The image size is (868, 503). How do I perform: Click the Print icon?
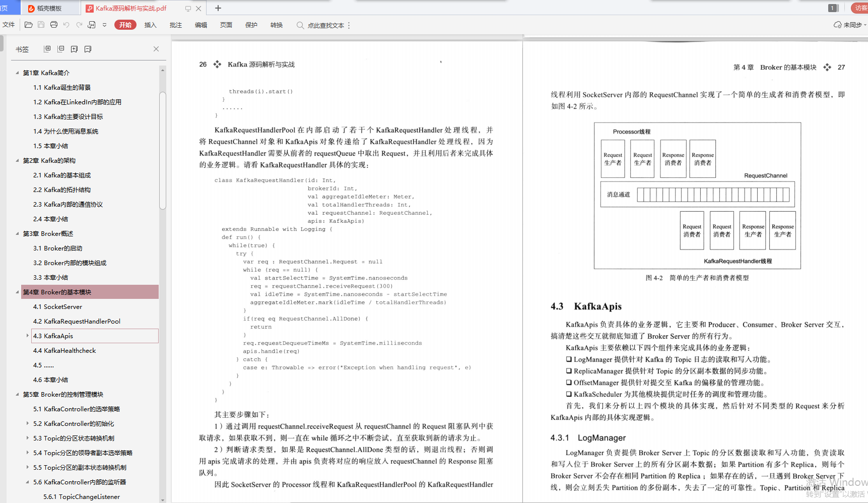(54, 25)
